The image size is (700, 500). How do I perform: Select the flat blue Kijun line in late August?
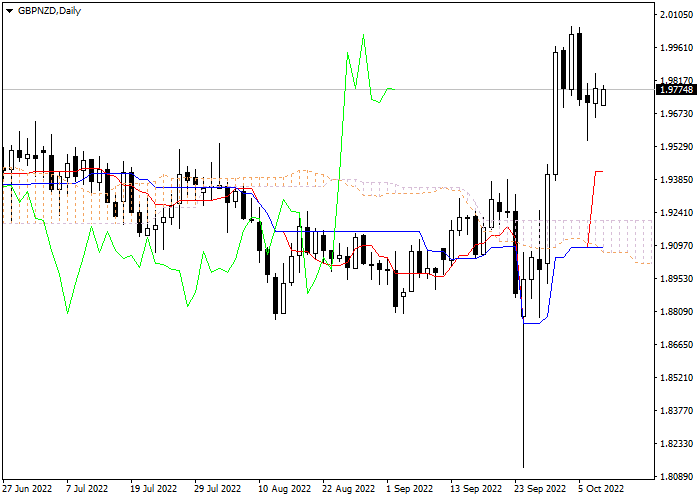(x=348, y=231)
